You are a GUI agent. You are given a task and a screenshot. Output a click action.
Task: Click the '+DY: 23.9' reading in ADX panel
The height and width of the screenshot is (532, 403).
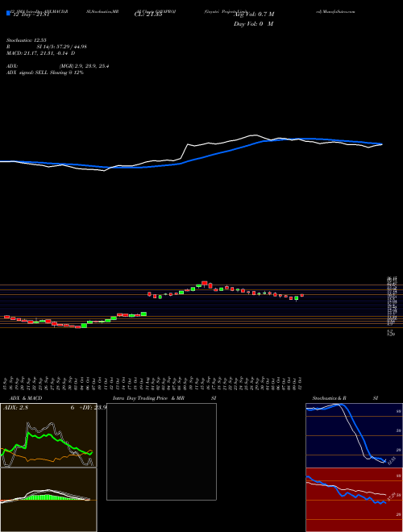click(x=93, y=408)
